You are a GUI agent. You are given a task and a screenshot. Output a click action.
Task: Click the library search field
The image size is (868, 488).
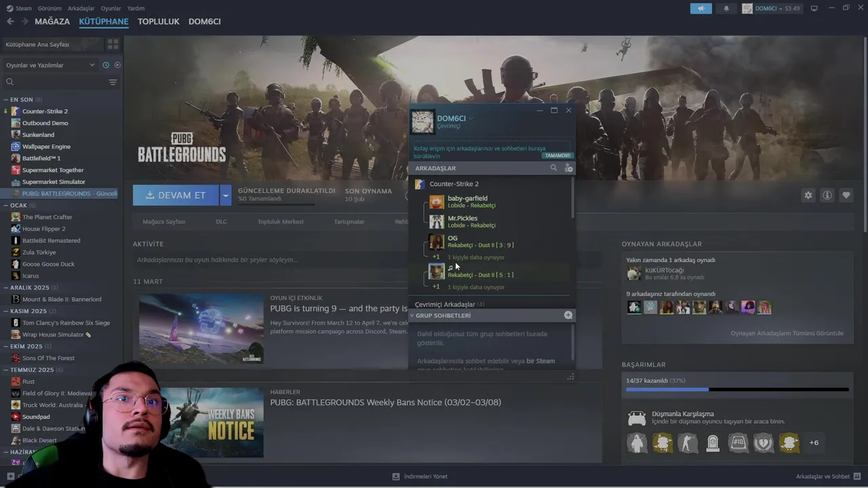pyautogui.click(x=56, y=82)
